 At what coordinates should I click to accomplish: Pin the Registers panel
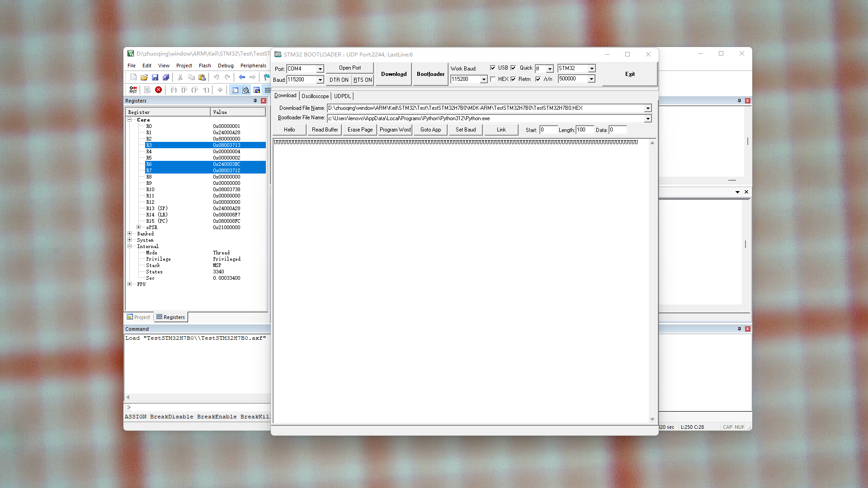coord(255,101)
